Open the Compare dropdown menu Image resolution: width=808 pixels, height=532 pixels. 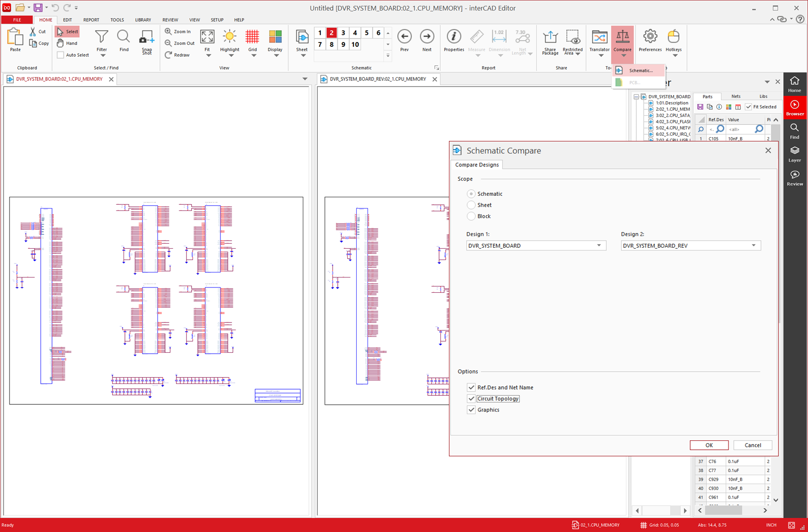point(624,56)
